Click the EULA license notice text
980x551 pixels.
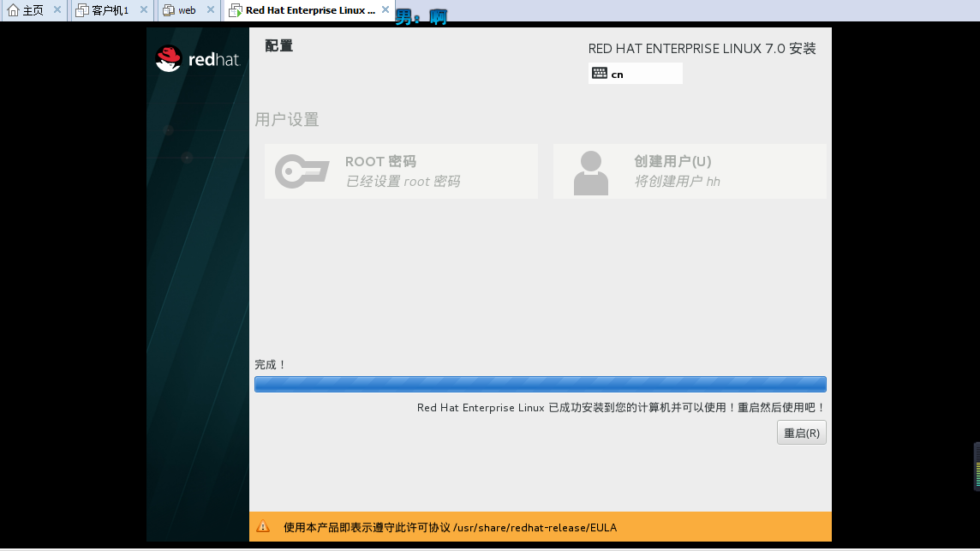click(x=450, y=527)
